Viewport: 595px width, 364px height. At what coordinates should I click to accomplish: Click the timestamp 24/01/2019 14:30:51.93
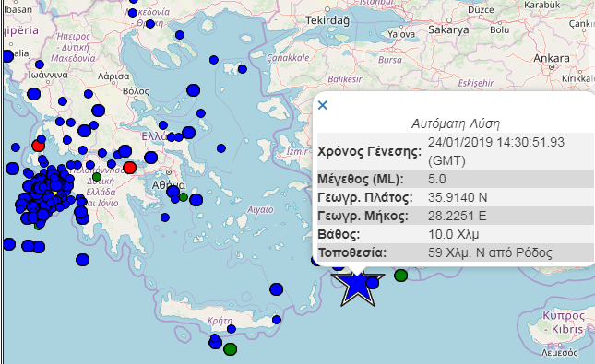click(496, 142)
